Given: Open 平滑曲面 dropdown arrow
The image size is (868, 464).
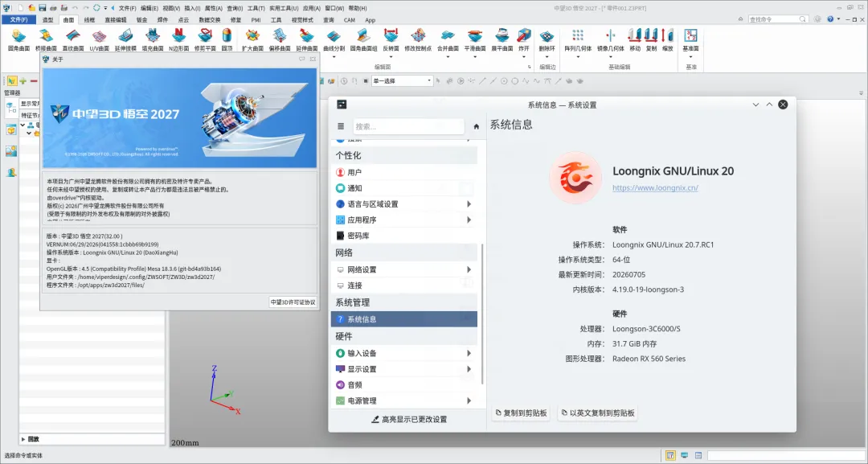Looking at the screenshot, I should (x=475, y=57).
